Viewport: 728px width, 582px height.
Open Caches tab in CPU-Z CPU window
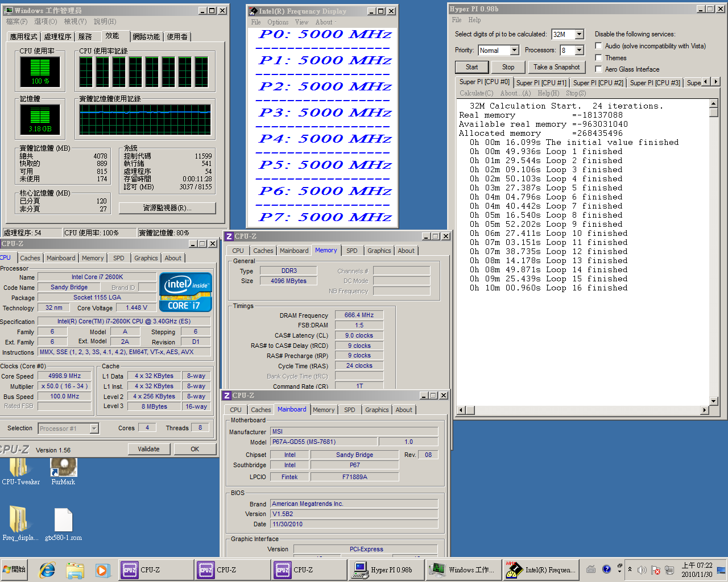pos(30,258)
